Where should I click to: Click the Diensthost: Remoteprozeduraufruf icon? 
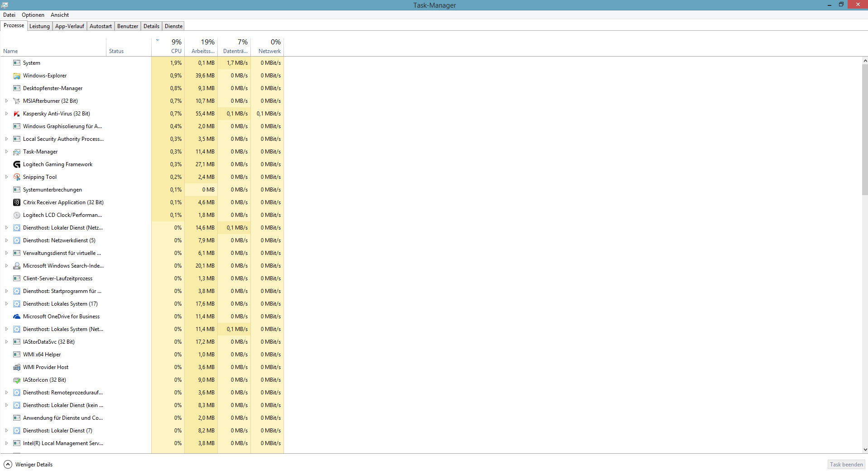17,393
